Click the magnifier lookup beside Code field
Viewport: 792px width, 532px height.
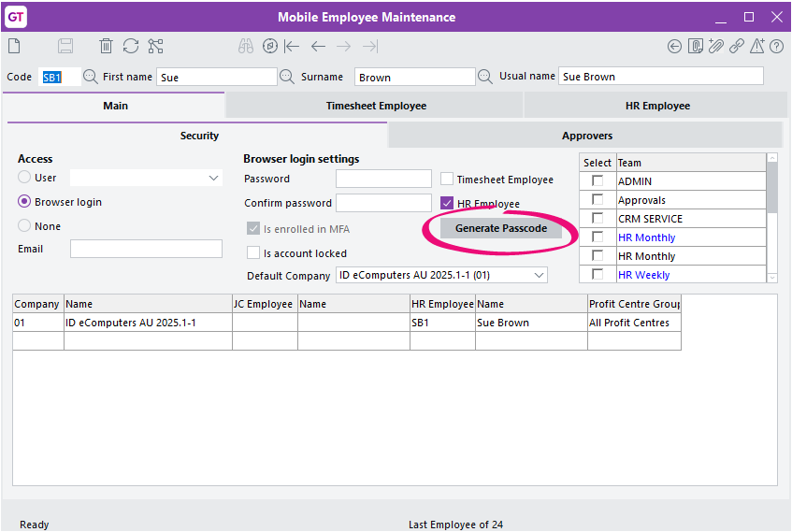click(x=91, y=77)
